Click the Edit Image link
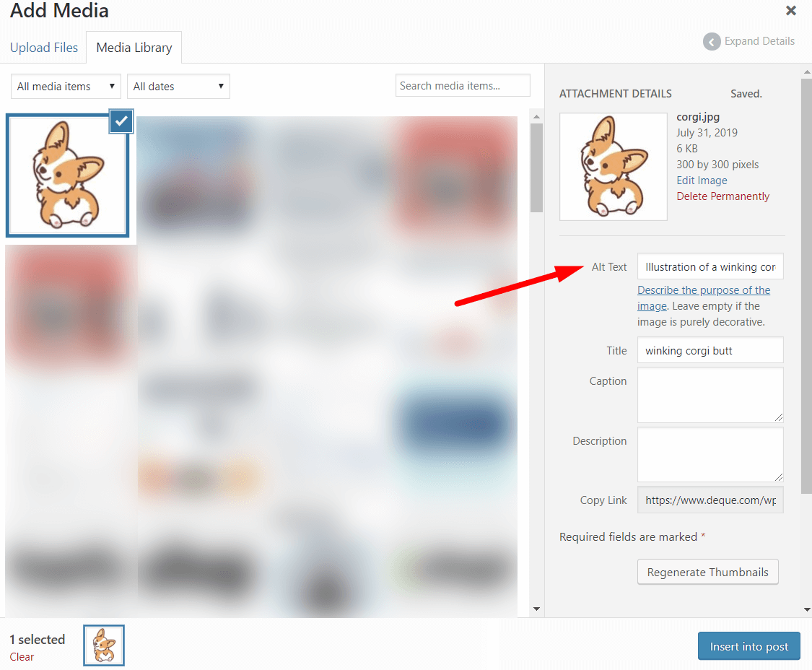The height and width of the screenshot is (670, 812). [701, 180]
